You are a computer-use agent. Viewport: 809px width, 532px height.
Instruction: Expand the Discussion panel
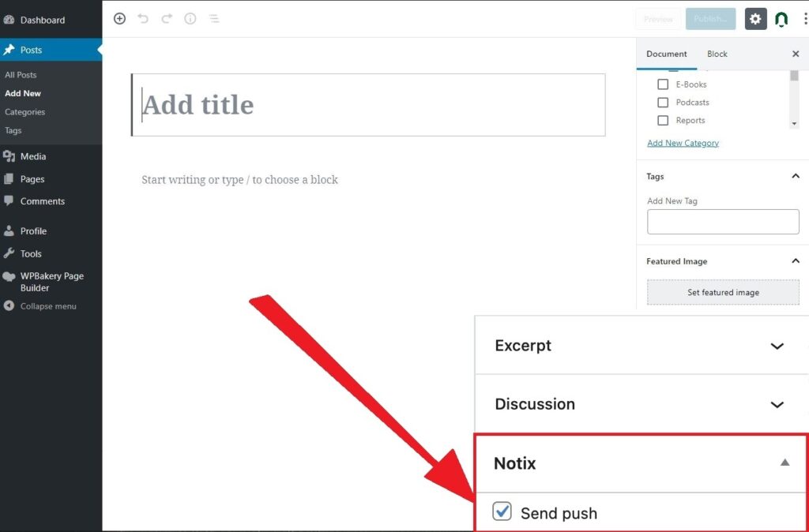(x=777, y=404)
